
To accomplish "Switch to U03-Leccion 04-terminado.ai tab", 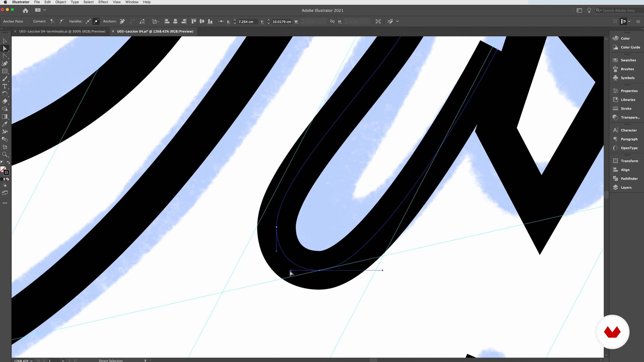I will (x=62, y=31).
